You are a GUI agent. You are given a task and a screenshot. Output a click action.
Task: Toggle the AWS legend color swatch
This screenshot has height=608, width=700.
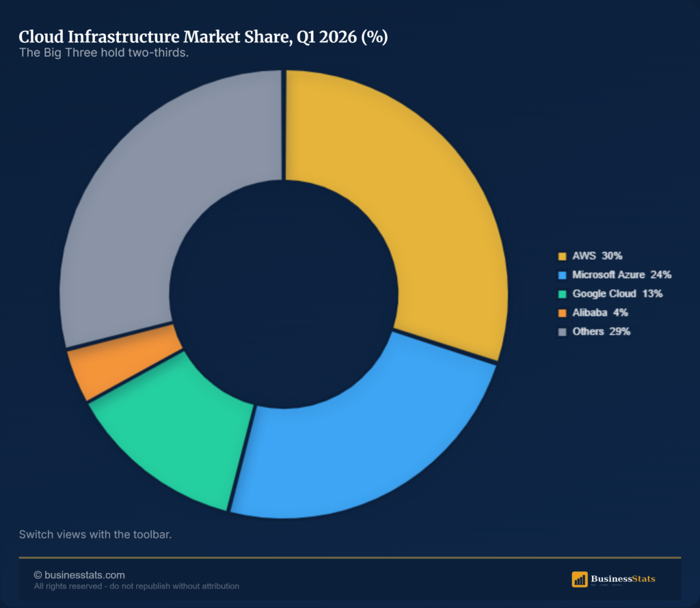[562, 256]
